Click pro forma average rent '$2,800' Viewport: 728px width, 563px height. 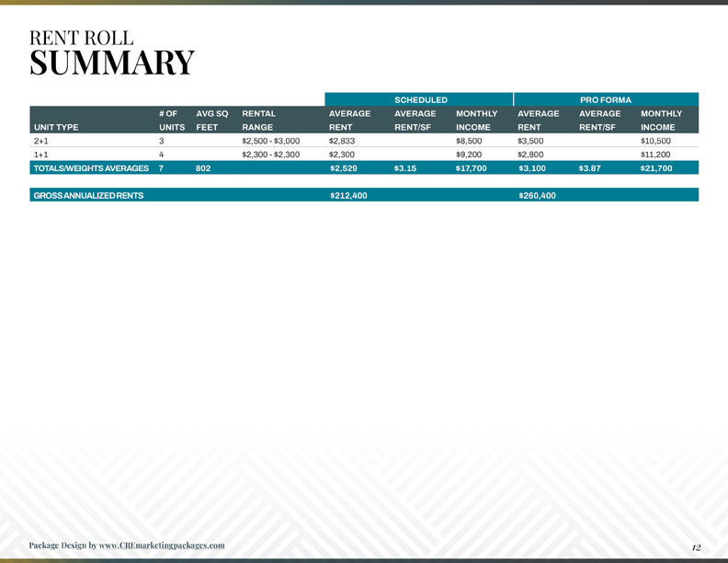pyautogui.click(x=530, y=155)
